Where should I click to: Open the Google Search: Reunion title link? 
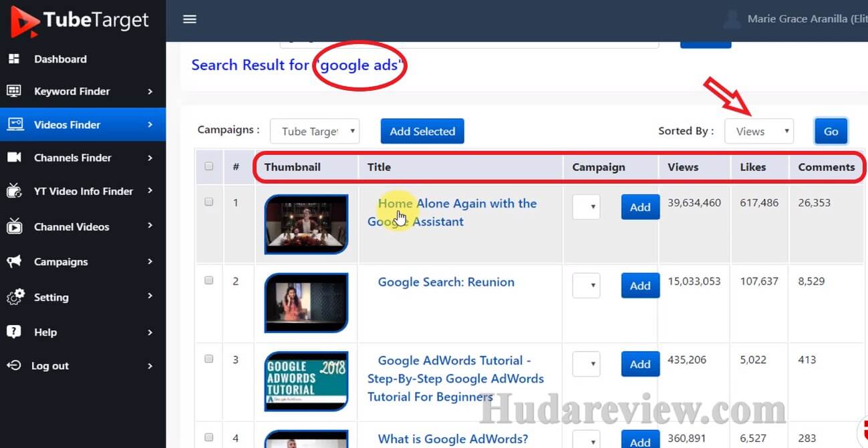(446, 282)
